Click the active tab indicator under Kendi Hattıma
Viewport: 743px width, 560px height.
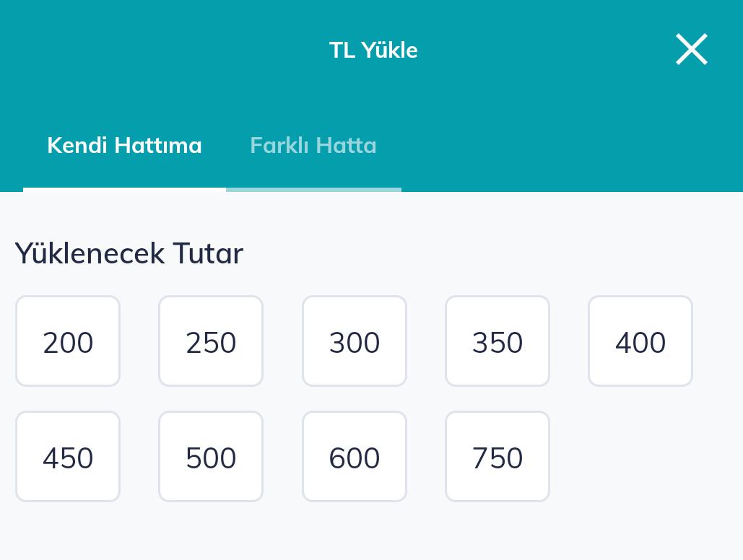coord(124,190)
